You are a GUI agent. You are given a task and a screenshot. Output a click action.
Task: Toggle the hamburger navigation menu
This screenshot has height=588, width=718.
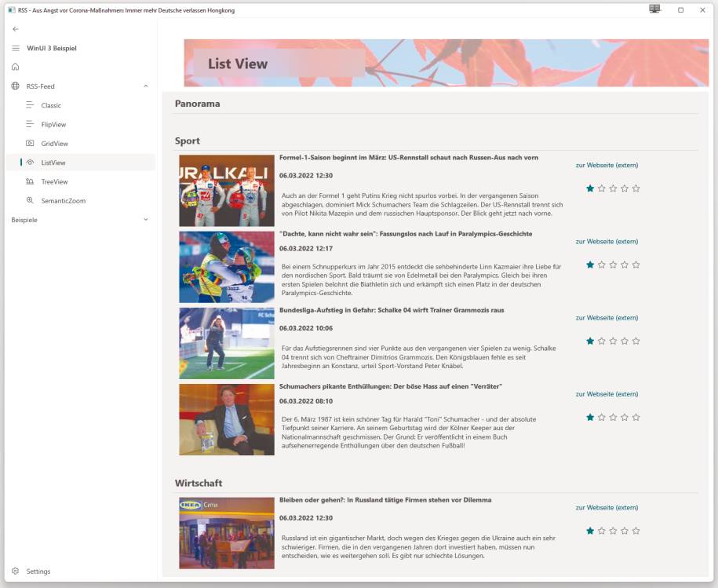click(16, 48)
